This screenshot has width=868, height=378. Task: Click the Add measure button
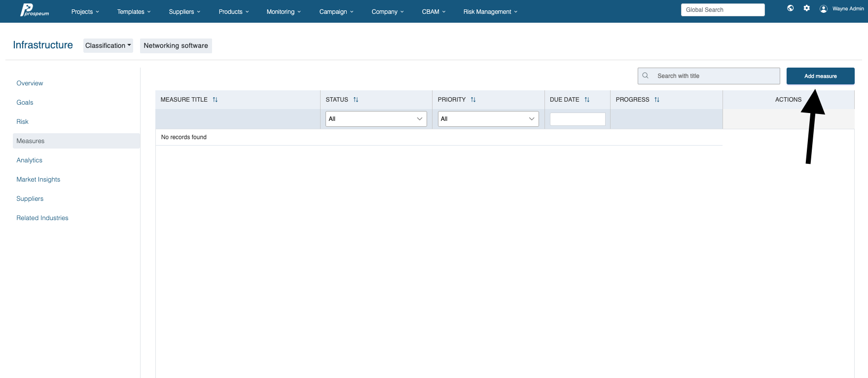820,76
